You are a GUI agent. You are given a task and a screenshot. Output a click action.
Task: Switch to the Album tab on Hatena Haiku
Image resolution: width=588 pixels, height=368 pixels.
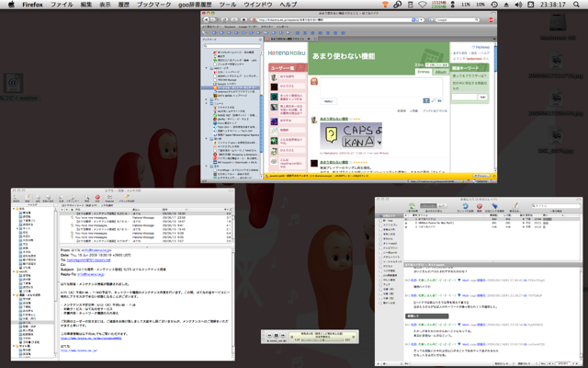tap(441, 72)
